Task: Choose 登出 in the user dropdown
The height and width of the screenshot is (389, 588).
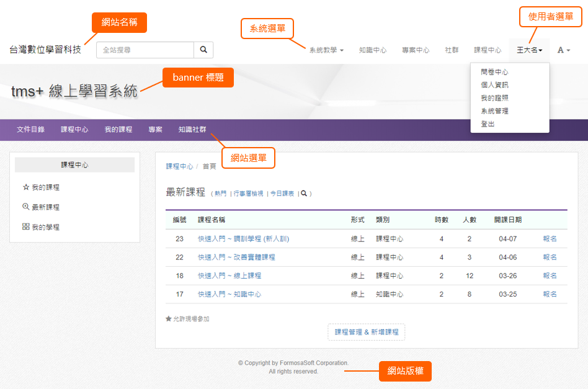Action: tap(488, 124)
